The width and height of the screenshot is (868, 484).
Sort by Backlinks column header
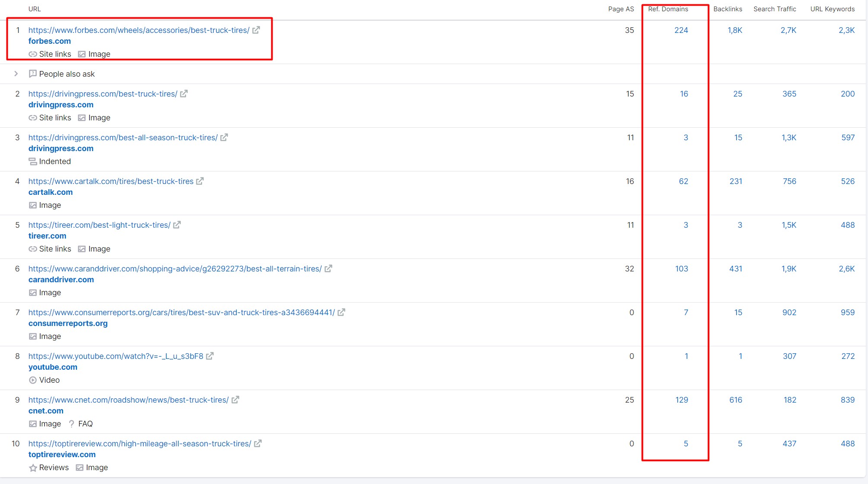728,9
